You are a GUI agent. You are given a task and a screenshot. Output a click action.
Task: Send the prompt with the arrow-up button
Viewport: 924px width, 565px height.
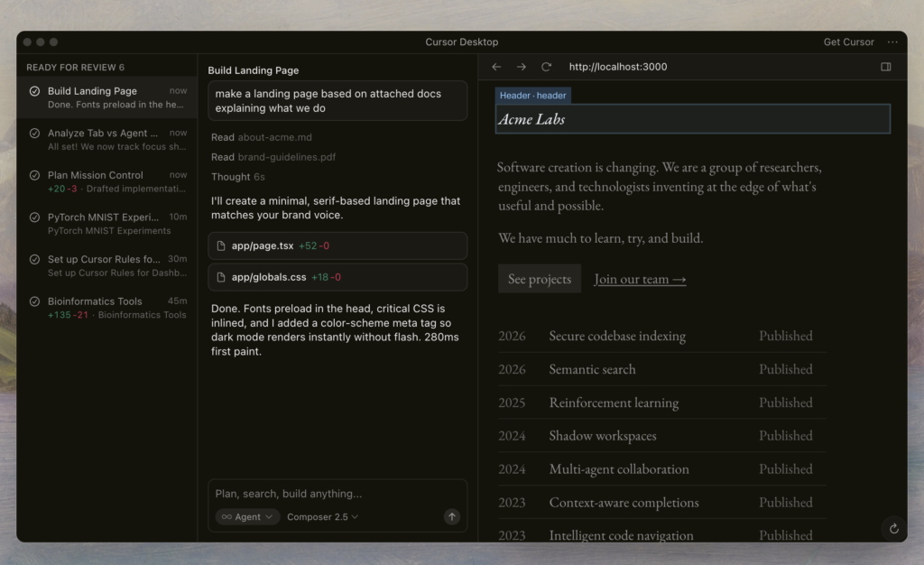[452, 516]
